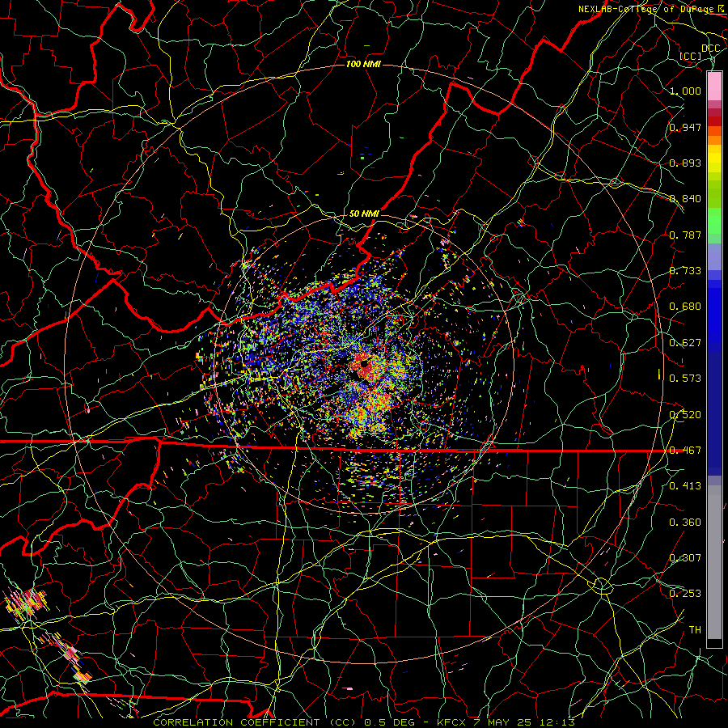728x728 pixels.
Task: Click the NEXLAB-College of DuPage credit text
Action: 647,9
